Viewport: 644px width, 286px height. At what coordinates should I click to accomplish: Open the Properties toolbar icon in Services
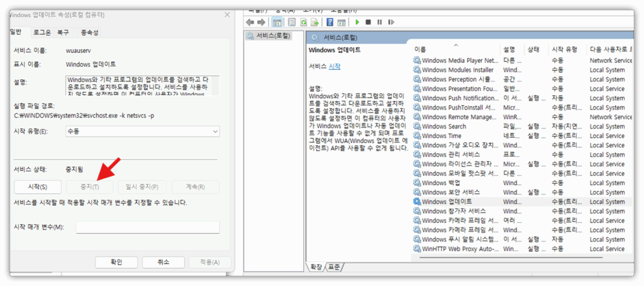(x=292, y=22)
